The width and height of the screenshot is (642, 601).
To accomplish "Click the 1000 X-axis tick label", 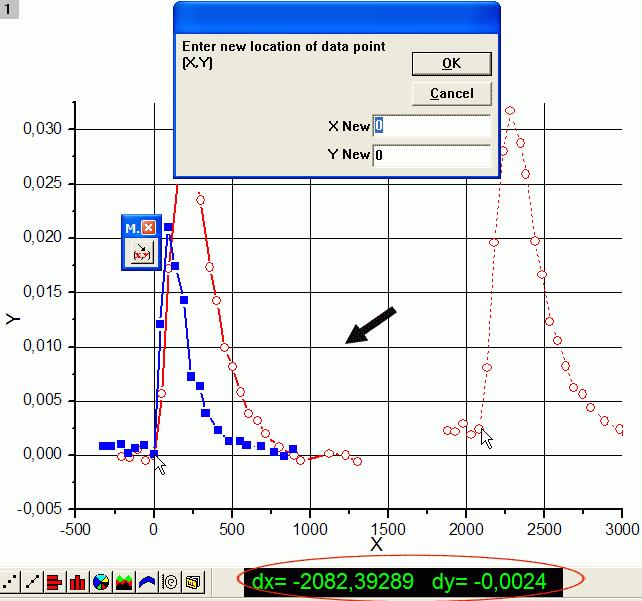I will click(310, 529).
